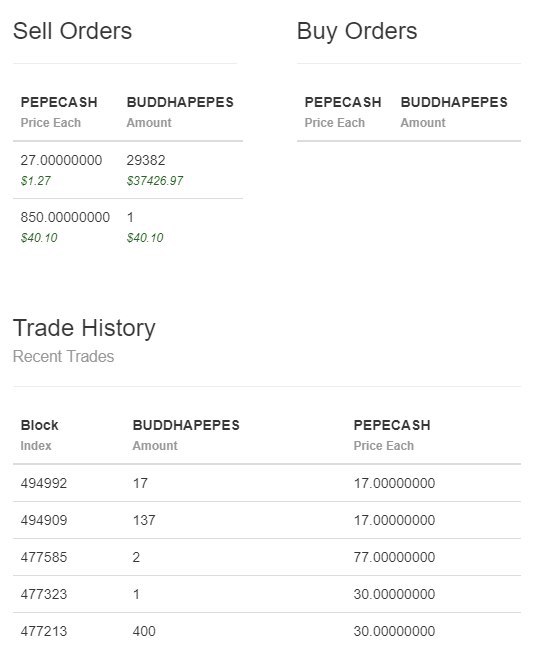Select the 27.00000000 sell order price
This screenshot has height=658, width=537.
61,160
